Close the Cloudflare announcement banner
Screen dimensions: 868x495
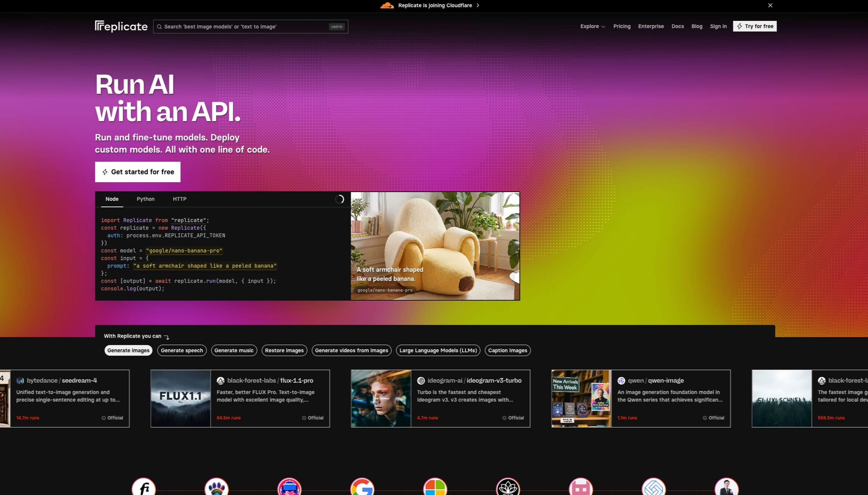click(770, 5)
